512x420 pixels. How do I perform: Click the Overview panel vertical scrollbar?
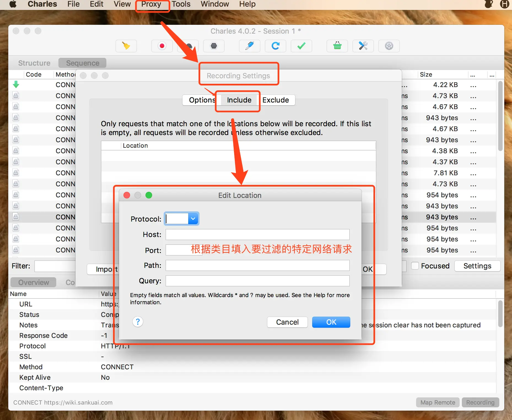pos(500,314)
